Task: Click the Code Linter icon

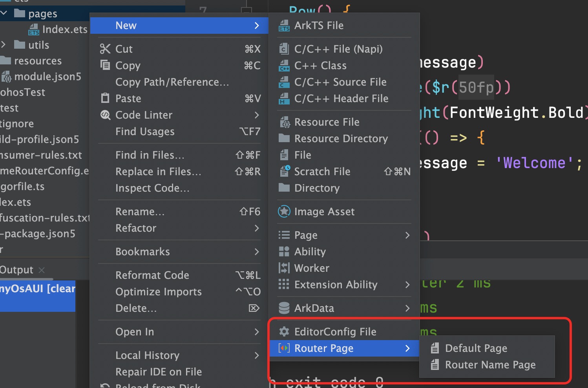Action: (105, 115)
